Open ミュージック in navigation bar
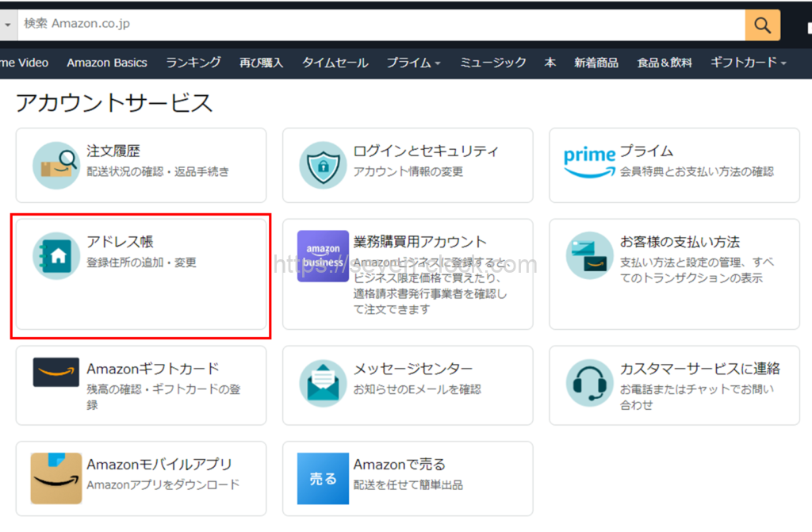Screen dimensions: 812x532 493,63
